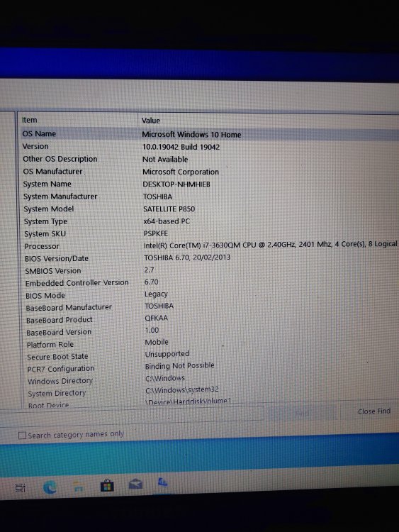Click the SATELLITE P850 value
Image resolution: width=399 pixels, height=532 pixels.
coord(169,209)
